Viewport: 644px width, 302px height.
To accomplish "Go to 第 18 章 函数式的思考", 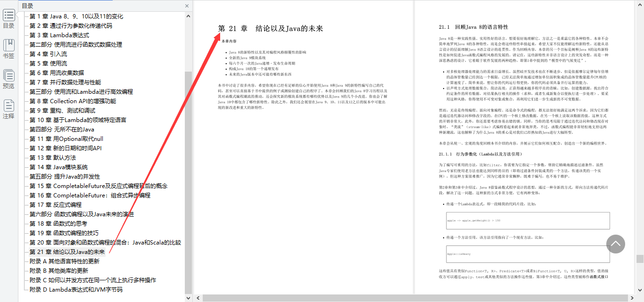I will 58,224.
